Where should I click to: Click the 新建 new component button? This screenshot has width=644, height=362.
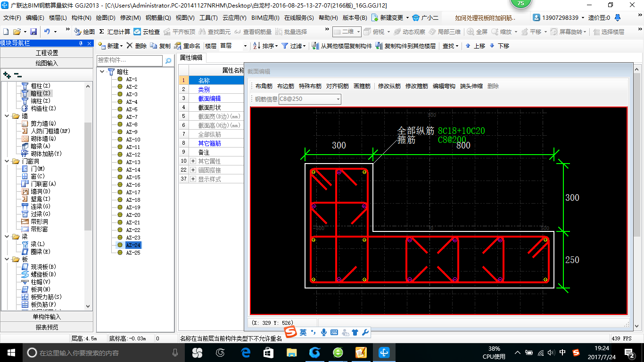(x=110, y=46)
